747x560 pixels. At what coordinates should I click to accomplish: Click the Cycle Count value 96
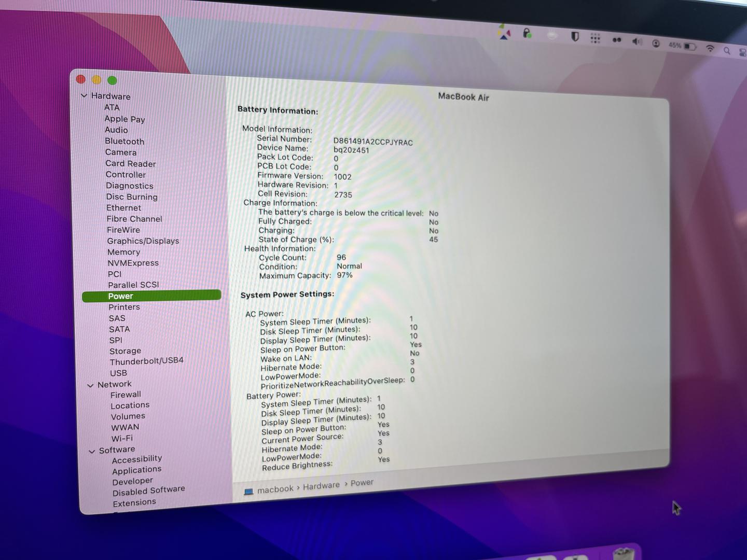341,257
